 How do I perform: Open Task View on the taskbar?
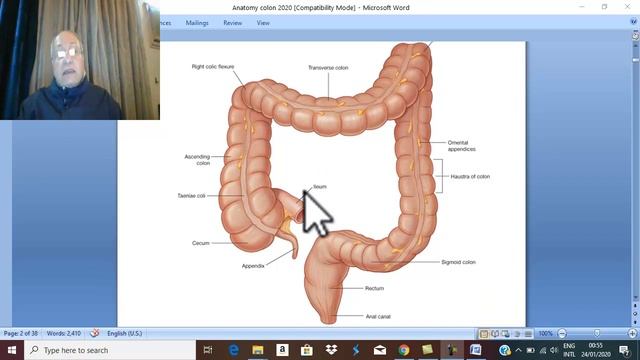click(x=208, y=350)
